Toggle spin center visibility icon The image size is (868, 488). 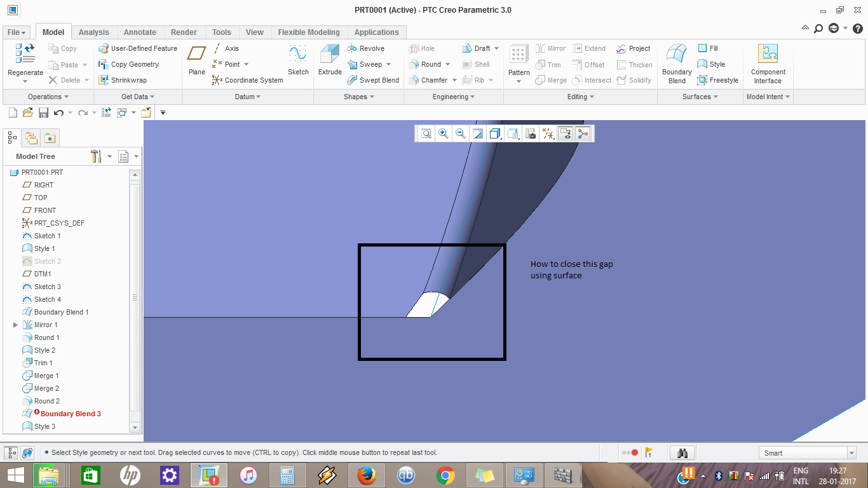[583, 133]
